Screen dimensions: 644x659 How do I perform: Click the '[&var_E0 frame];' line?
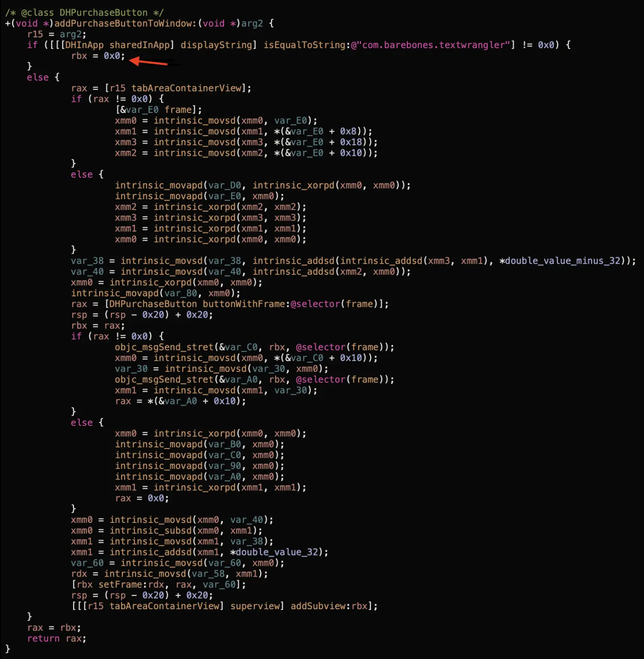click(x=158, y=109)
